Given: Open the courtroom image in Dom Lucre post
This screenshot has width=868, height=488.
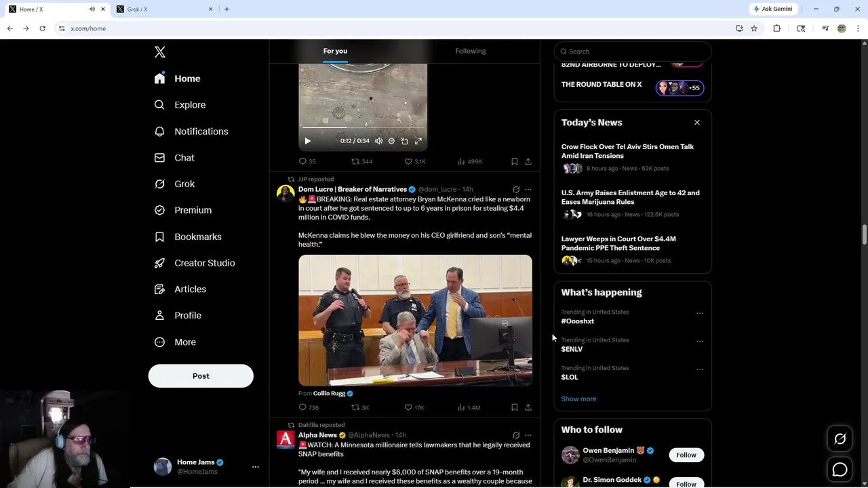Looking at the screenshot, I should coord(415,320).
